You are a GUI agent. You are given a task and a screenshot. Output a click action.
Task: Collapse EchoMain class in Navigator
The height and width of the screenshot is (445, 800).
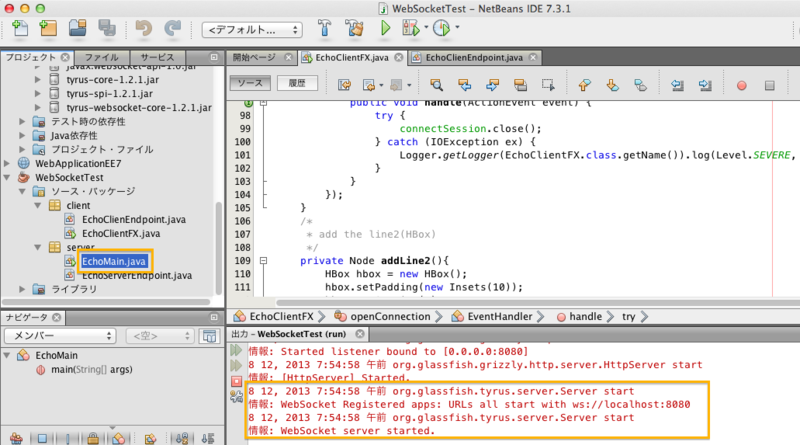[7, 355]
